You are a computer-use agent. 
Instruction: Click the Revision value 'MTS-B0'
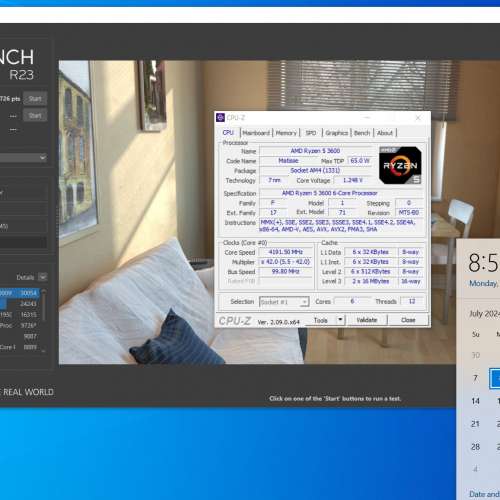pos(409,212)
